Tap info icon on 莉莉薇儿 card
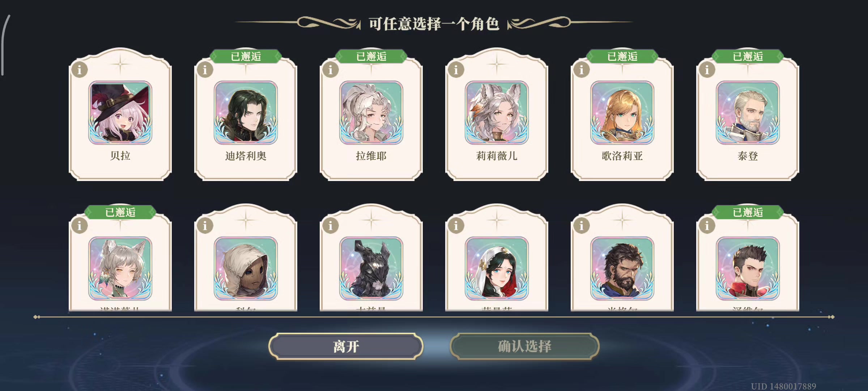The image size is (868, 391). 456,70
